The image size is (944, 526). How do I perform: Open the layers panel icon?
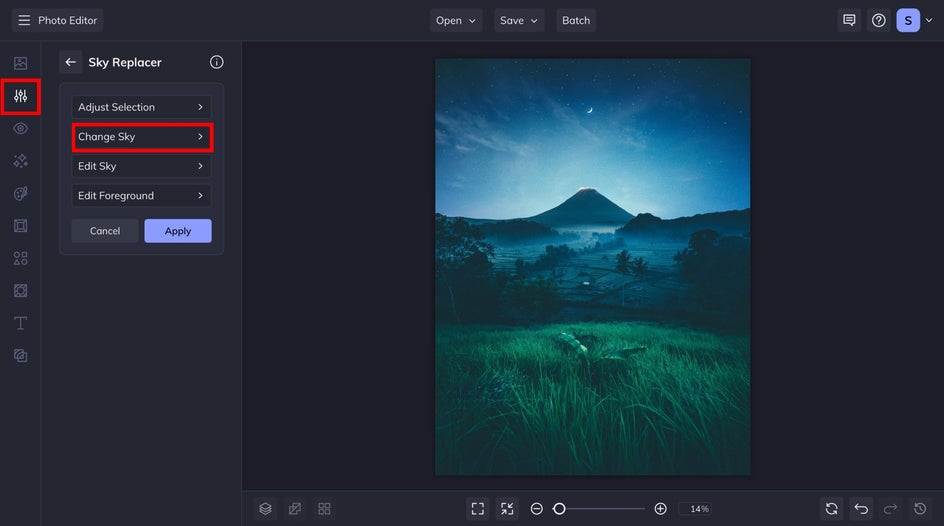(265, 509)
